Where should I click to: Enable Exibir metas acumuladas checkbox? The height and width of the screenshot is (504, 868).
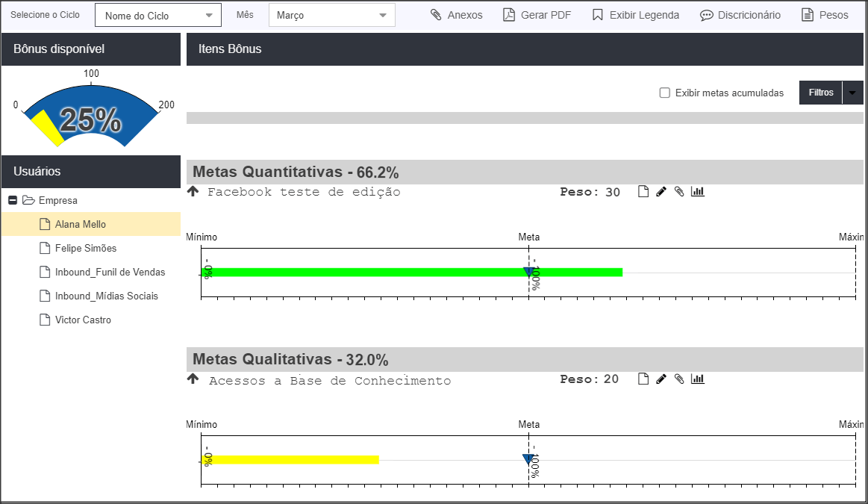coord(665,93)
